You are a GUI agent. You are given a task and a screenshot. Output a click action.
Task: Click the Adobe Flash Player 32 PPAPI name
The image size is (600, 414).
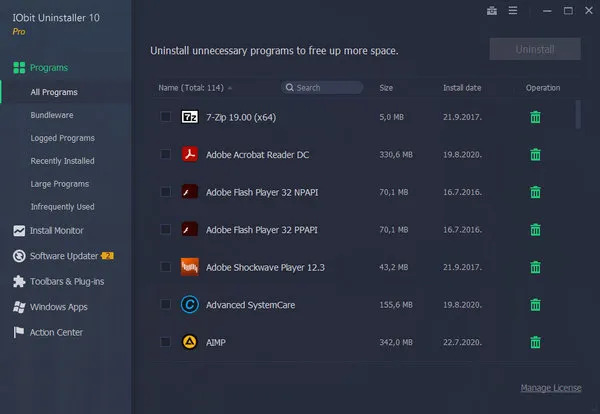coord(262,230)
